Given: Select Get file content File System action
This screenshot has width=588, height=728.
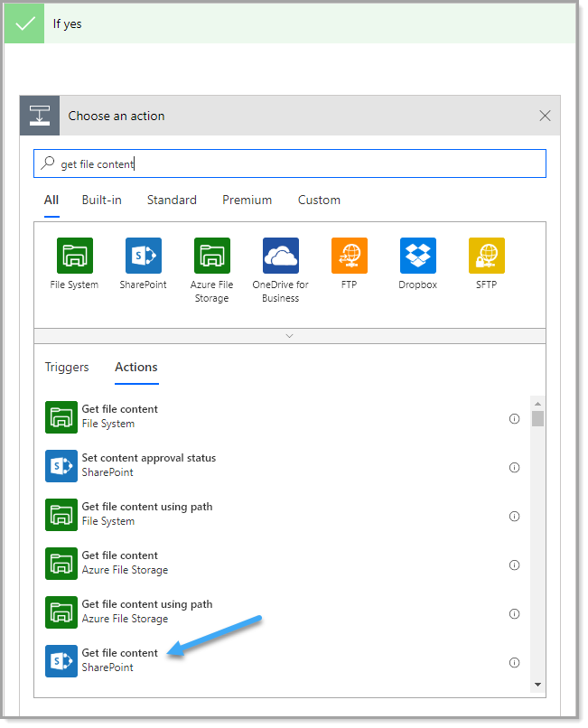Looking at the screenshot, I should point(283,417).
